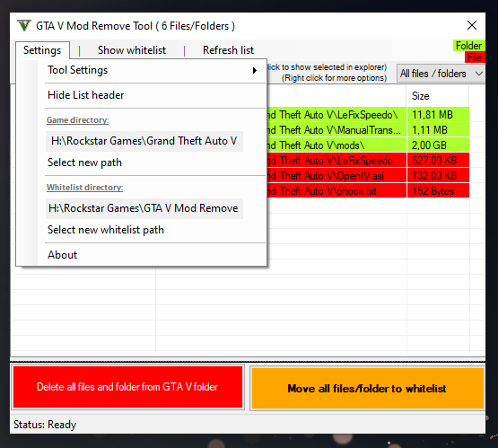The height and width of the screenshot is (448, 498).
Task: Click the Whitelist directory path field
Action: point(144,208)
